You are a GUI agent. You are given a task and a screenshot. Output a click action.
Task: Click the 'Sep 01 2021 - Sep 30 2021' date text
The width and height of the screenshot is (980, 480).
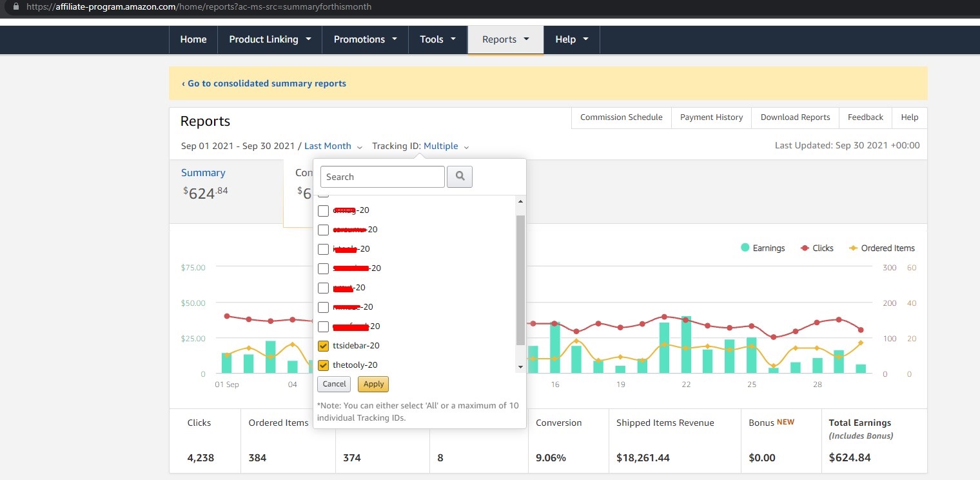(238, 146)
